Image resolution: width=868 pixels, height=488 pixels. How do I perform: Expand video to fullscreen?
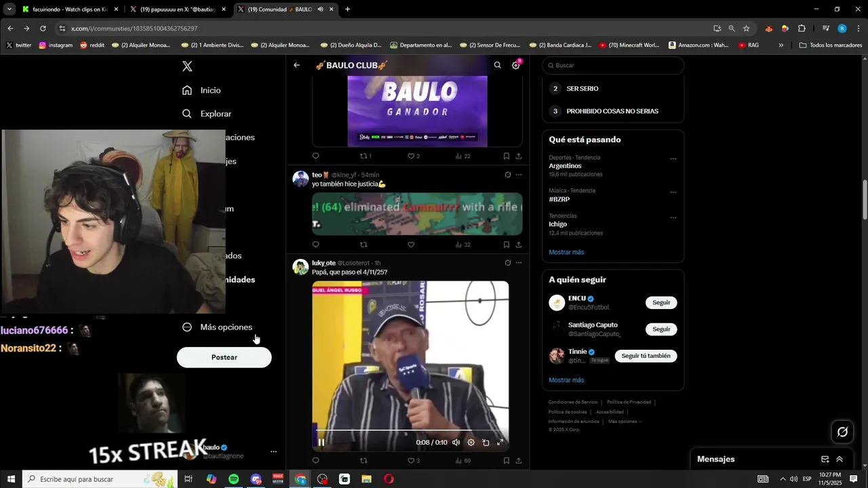pyautogui.click(x=500, y=443)
